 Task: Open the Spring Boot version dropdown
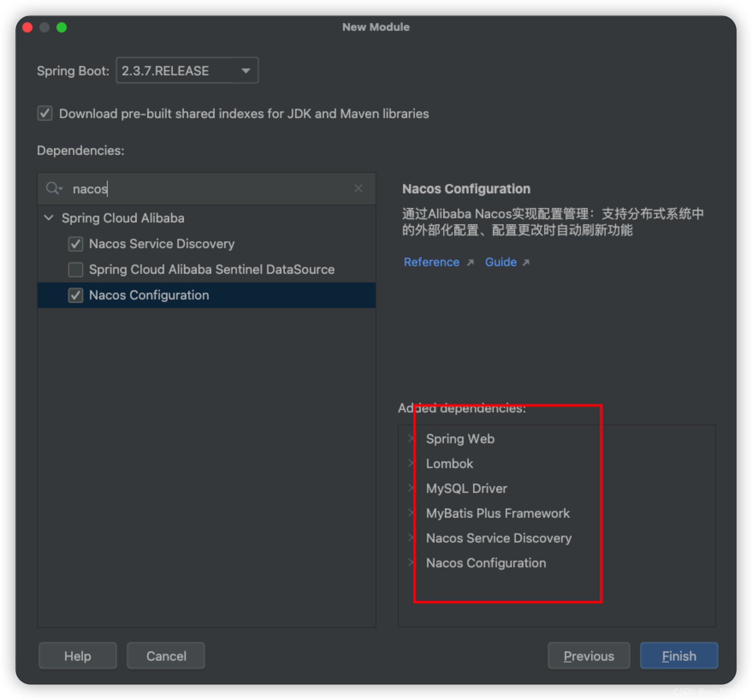pyautogui.click(x=187, y=70)
